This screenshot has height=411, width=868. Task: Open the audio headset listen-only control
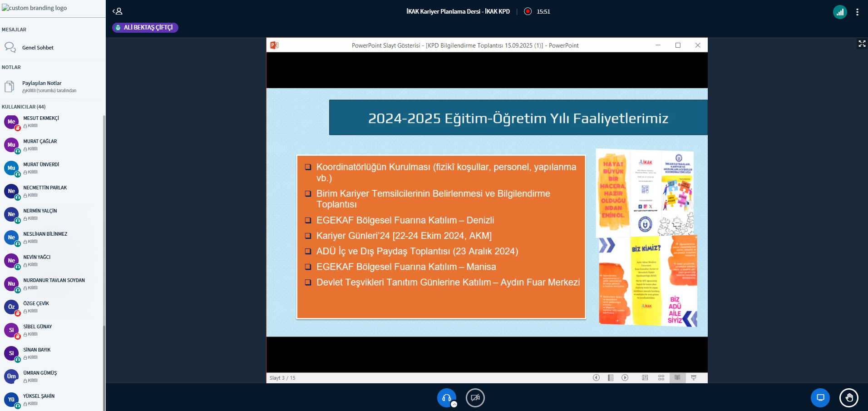pos(447,398)
